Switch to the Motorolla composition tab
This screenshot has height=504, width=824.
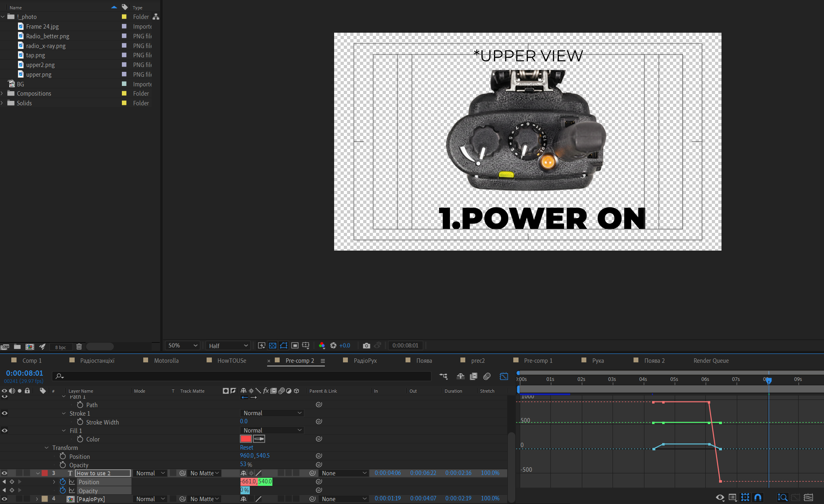[166, 360]
